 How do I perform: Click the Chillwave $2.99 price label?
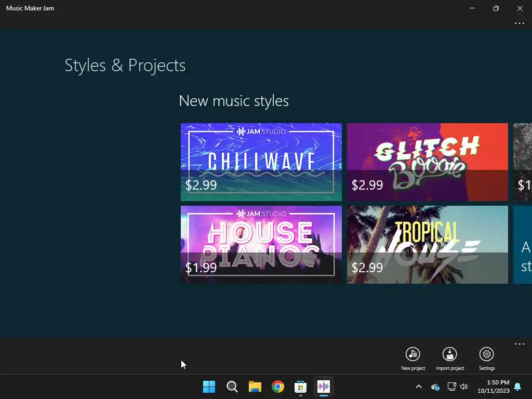pos(201,185)
